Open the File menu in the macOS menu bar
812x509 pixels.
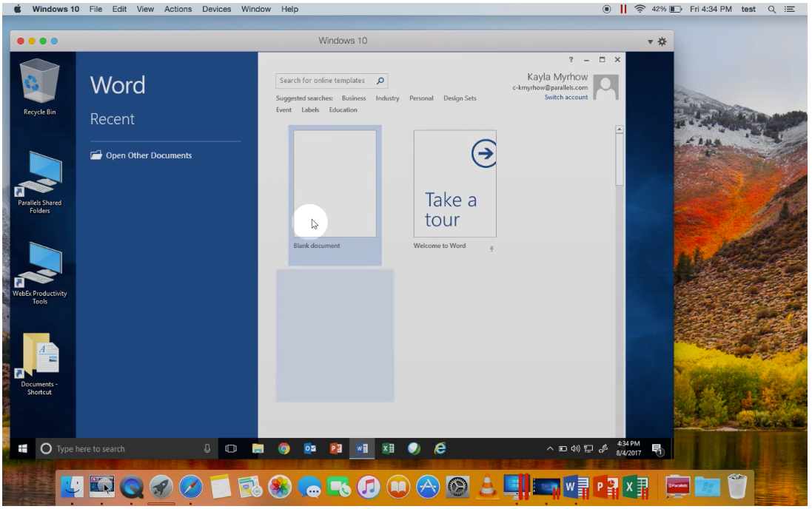pos(95,10)
